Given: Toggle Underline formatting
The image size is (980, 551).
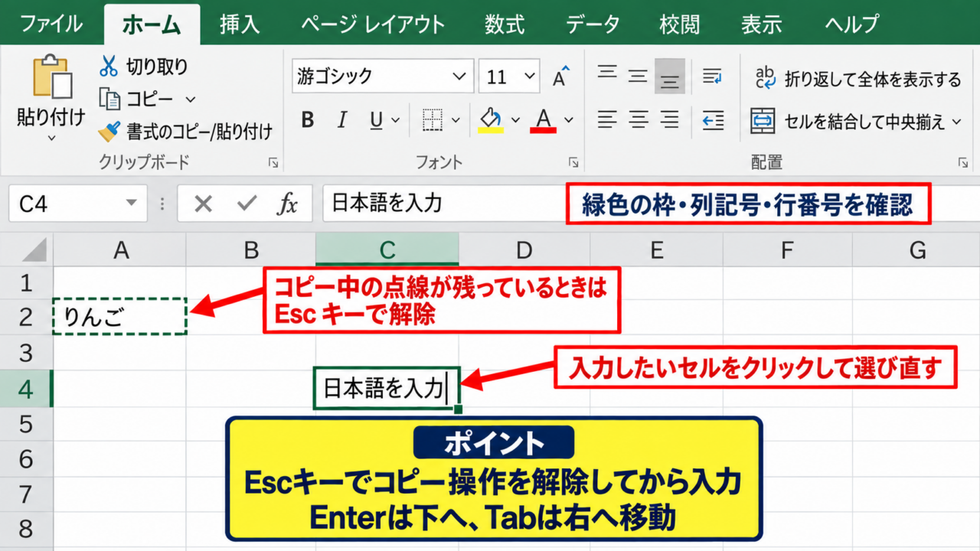Looking at the screenshot, I should [377, 120].
